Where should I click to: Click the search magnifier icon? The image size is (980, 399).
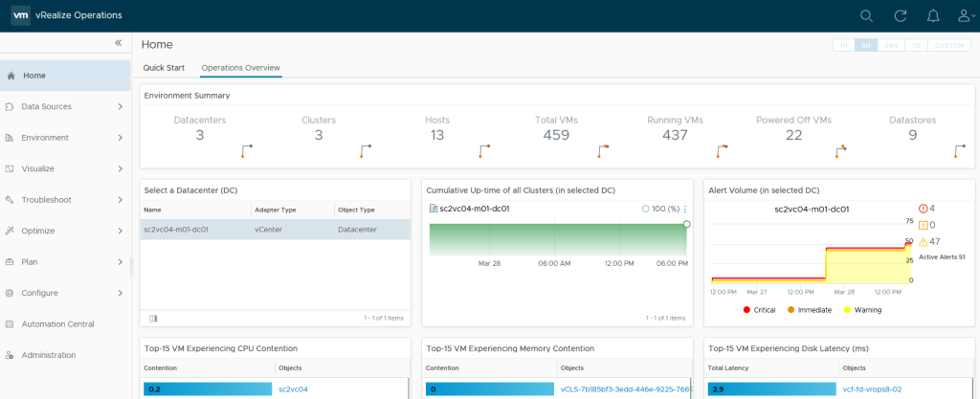pyautogui.click(x=866, y=15)
